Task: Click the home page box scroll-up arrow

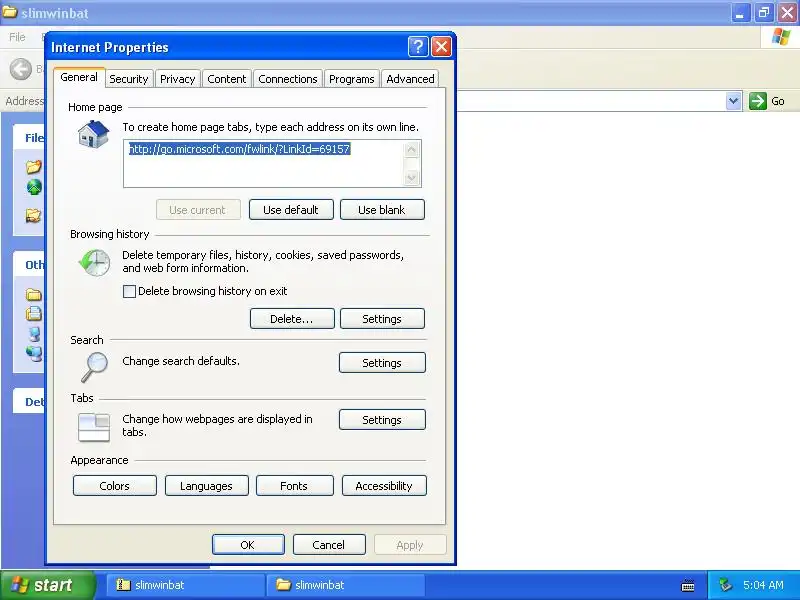Action: (412, 150)
